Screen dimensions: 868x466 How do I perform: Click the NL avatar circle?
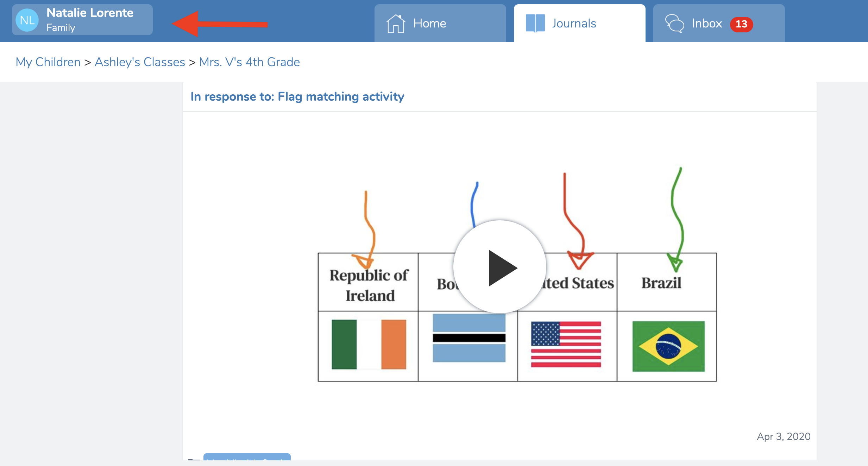coord(27,20)
